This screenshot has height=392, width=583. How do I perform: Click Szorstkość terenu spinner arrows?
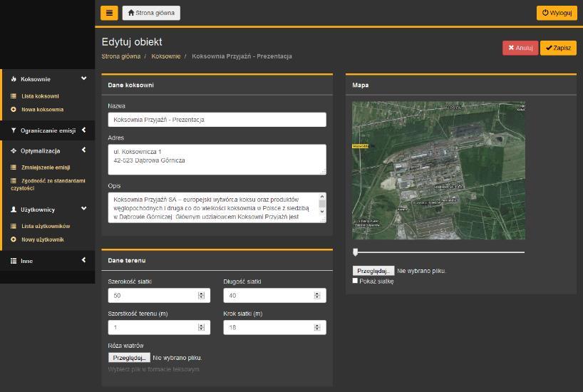point(202,328)
